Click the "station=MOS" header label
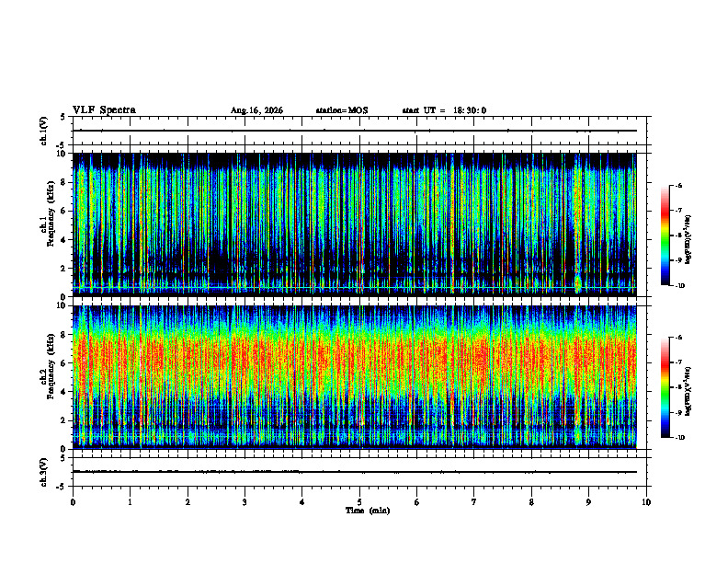The height and width of the screenshot is (563, 728). (x=342, y=110)
